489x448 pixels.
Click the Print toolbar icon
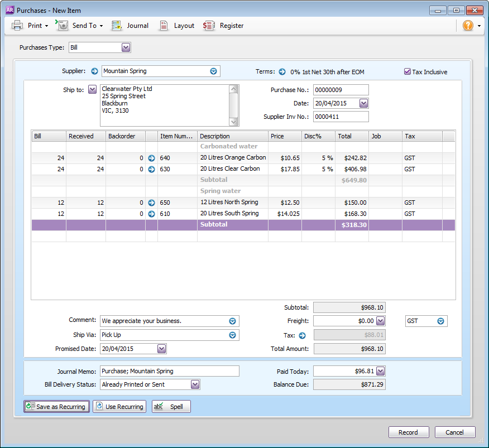pyautogui.click(x=18, y=26)
